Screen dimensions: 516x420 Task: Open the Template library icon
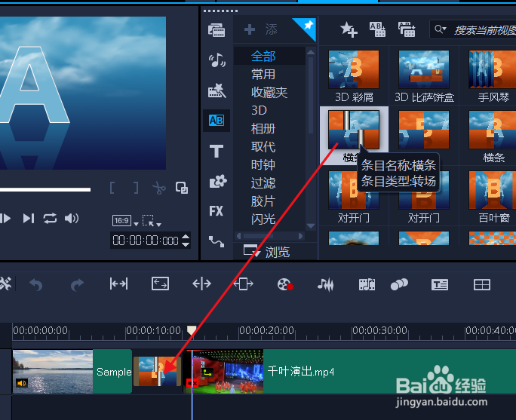(217, 90)
